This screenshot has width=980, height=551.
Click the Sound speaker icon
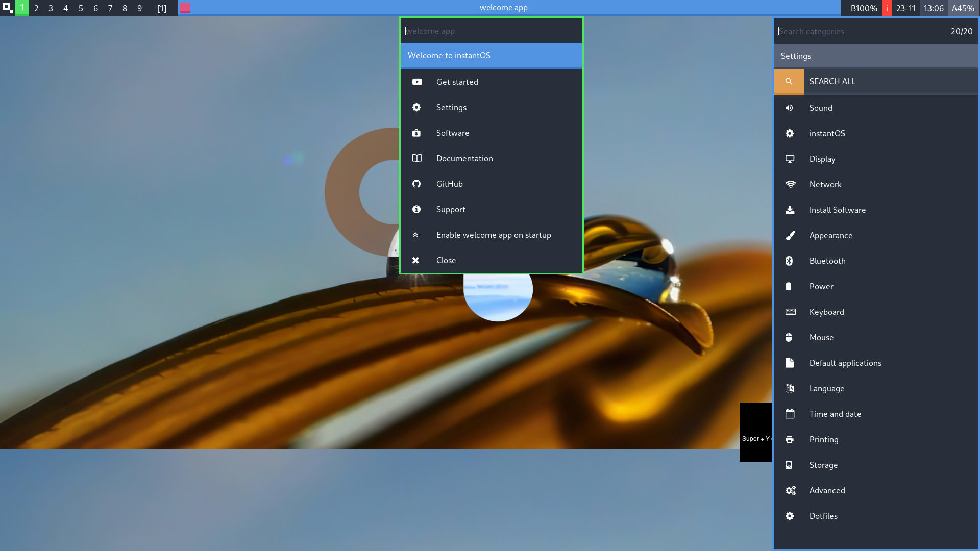coord(789,108)
